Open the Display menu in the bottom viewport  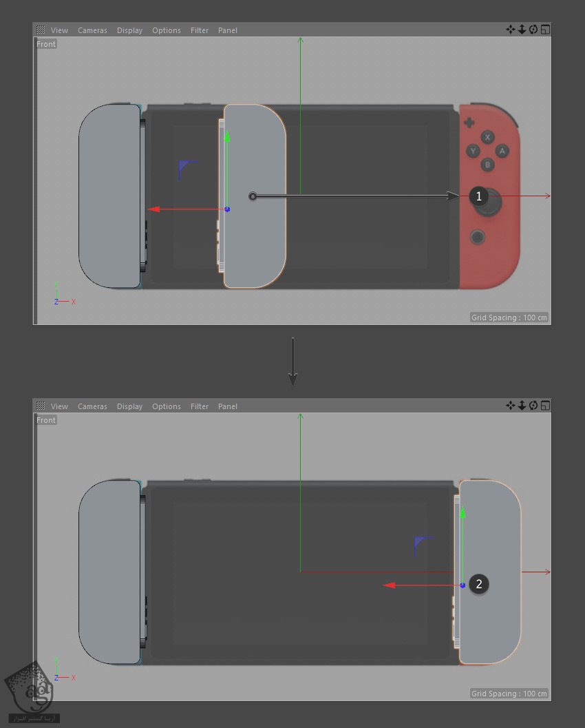point(129,406)
